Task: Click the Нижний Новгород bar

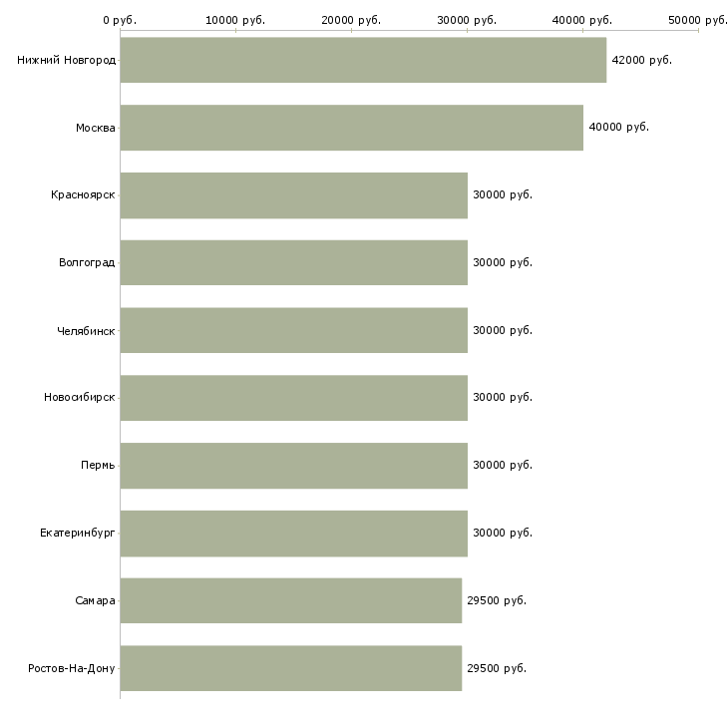Action: [x=363, y=60]
